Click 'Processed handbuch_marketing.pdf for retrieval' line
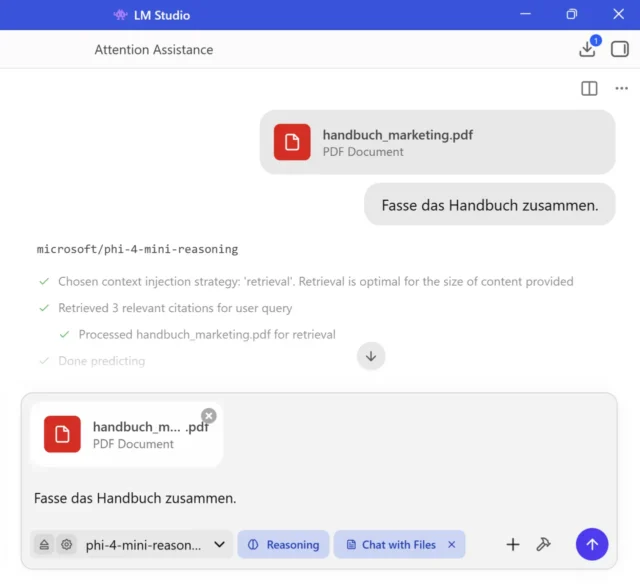 [198, 334]
